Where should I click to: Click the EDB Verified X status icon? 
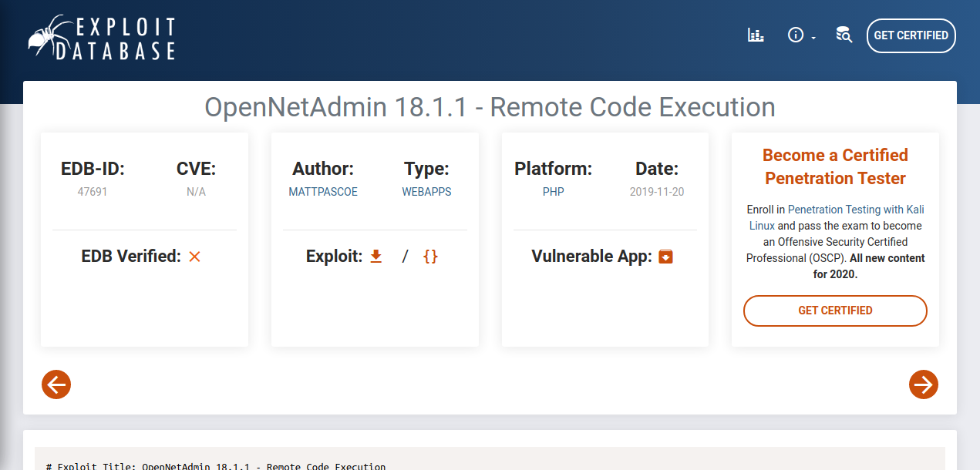194,257
